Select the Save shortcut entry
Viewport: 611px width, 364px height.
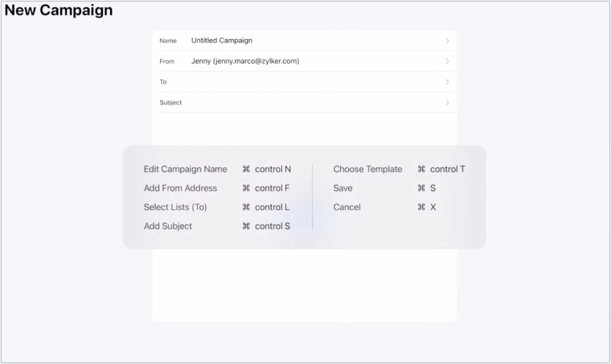[x=342, y=188]
